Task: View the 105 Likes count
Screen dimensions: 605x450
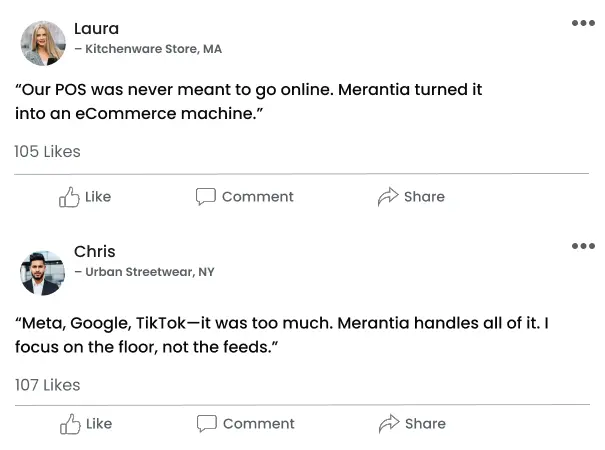Action: 47,152
